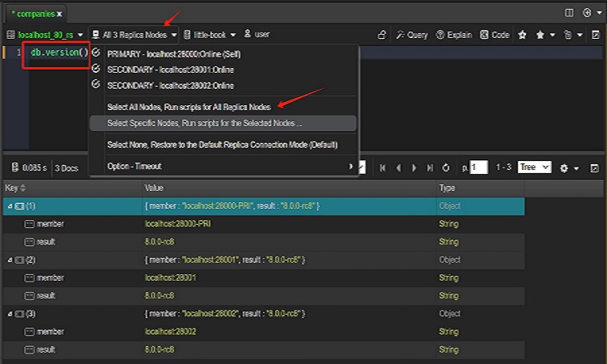The width and height of the screenshot is (607, 364).
Task: Click Select None, Restore Default option
Action: click(222, 145)
